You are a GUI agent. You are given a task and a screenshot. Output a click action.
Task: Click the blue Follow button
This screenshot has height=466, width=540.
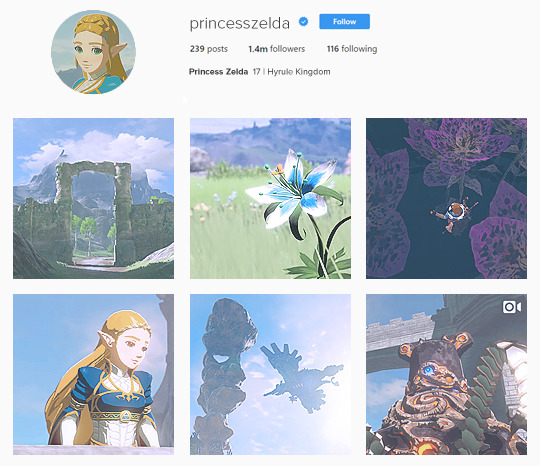click(x=344, y=21)
